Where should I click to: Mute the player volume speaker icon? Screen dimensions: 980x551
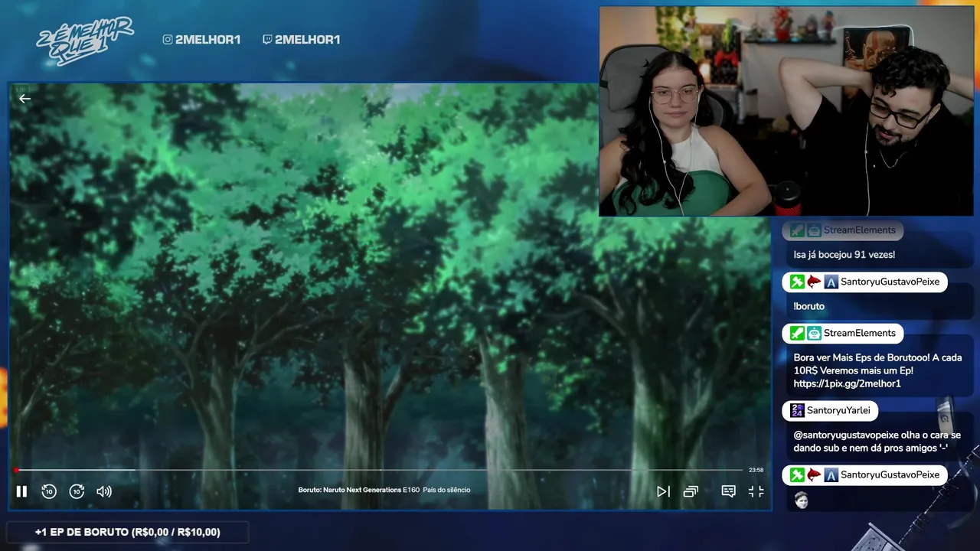104,491
